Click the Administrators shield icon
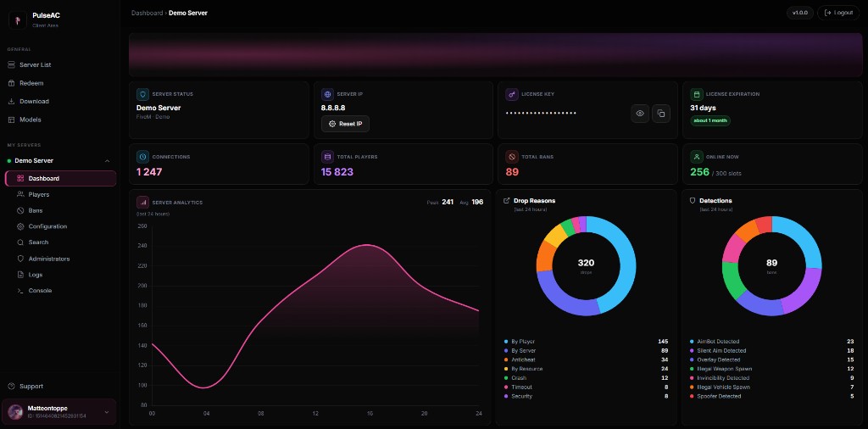The height and width of the screenshot is (429, 868). [20, 259]
